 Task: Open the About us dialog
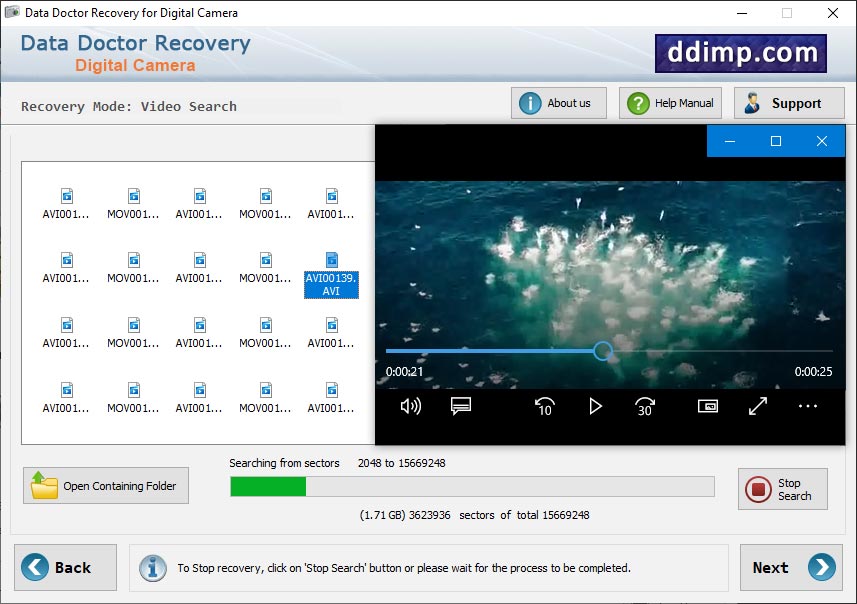click(x=558, y=103)
